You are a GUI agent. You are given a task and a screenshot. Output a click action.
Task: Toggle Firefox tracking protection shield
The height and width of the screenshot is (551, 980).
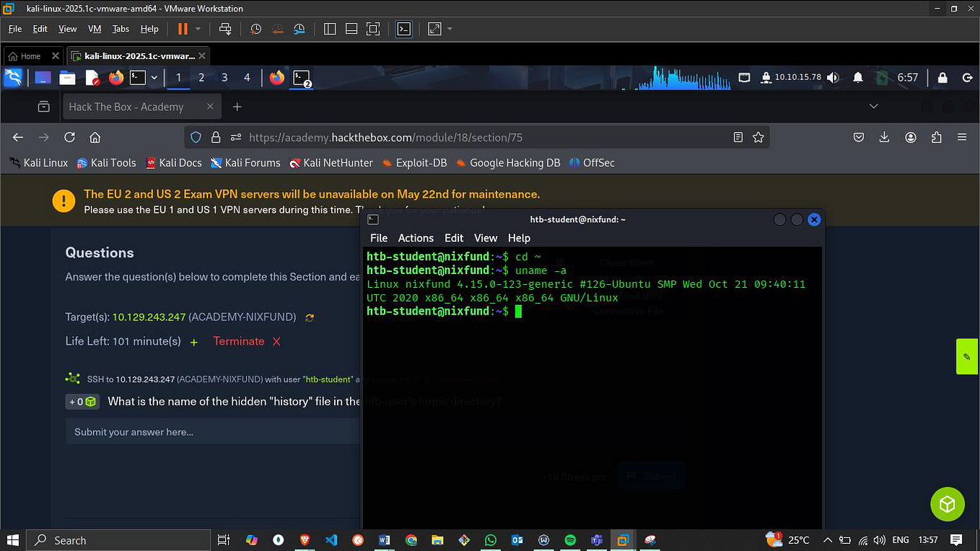[x=196, y=137]
